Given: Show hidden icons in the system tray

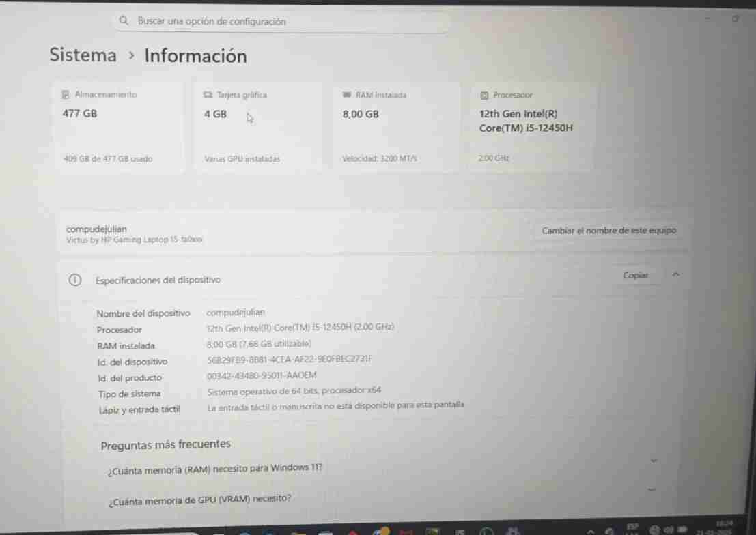Looking at the screenshot, I should tap(591, 531).
